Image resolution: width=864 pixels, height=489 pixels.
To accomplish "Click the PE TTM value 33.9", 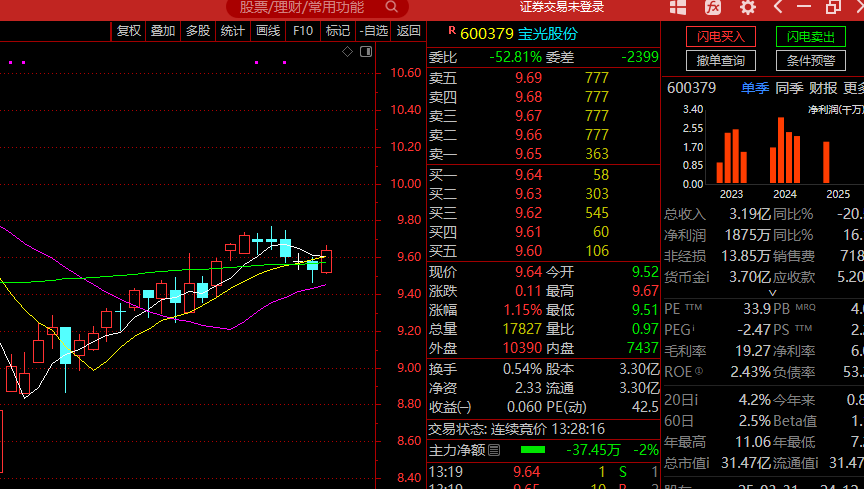I will pyautogui.click(x=757, y=308).
